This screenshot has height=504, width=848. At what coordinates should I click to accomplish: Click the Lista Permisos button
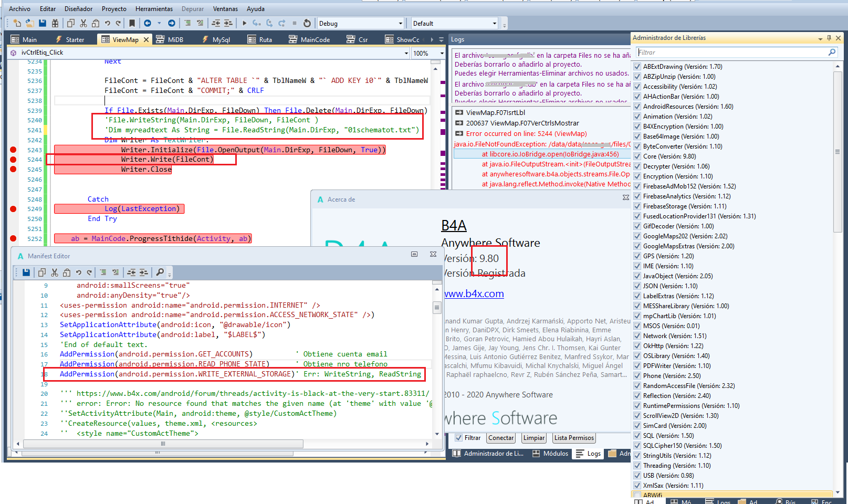573,438
